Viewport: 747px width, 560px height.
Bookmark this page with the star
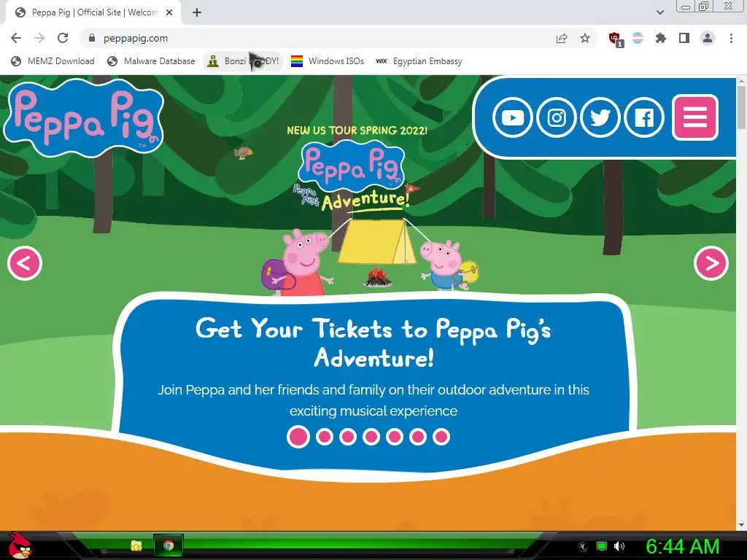click(585, 38)
